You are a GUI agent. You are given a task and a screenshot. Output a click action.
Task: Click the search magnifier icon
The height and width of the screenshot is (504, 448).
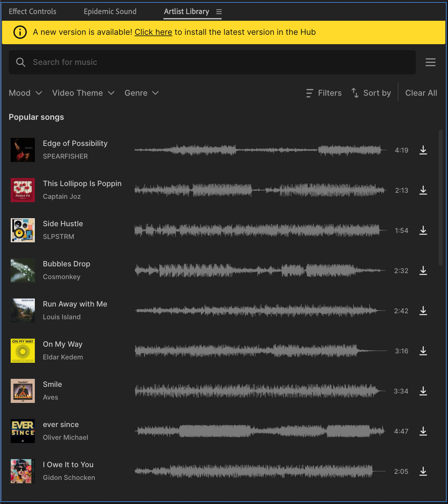[x=21, y=62]
